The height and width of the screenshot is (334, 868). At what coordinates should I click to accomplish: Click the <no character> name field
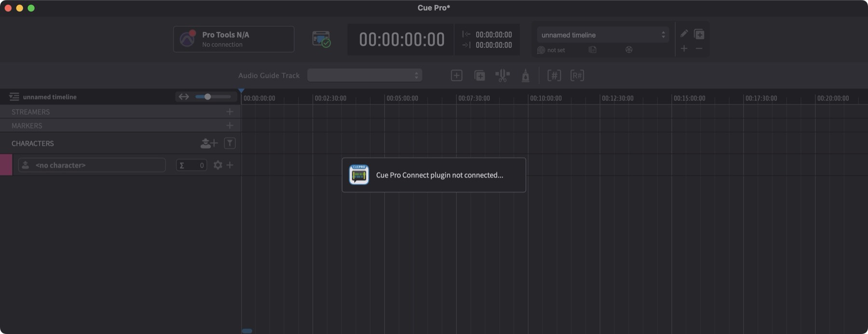coord(92,165)
